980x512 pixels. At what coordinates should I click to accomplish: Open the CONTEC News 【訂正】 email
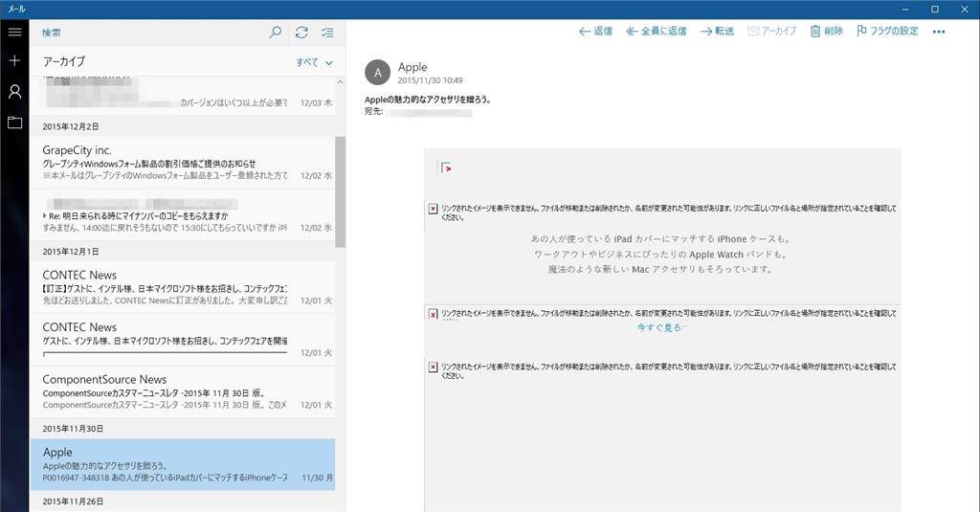pos(183,287)
